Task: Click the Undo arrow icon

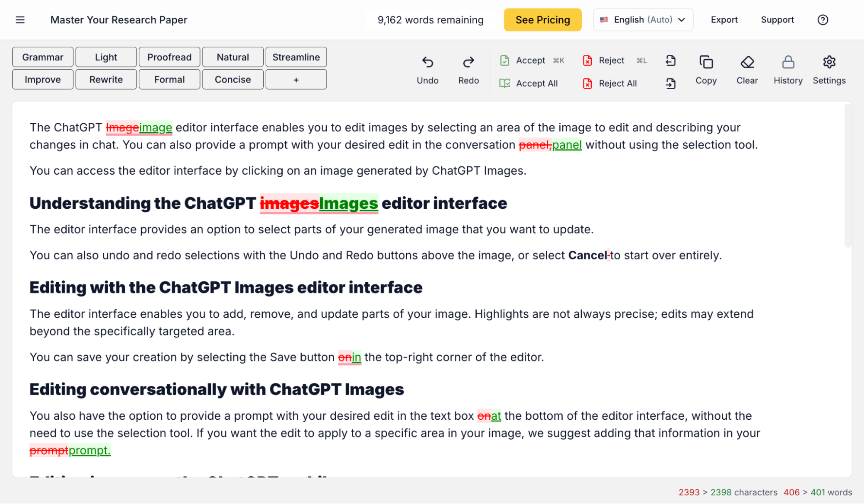Action: coord(427,62)
